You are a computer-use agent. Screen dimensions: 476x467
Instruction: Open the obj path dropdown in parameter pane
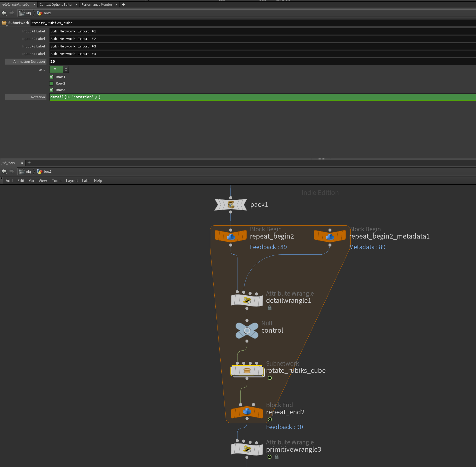25,13
